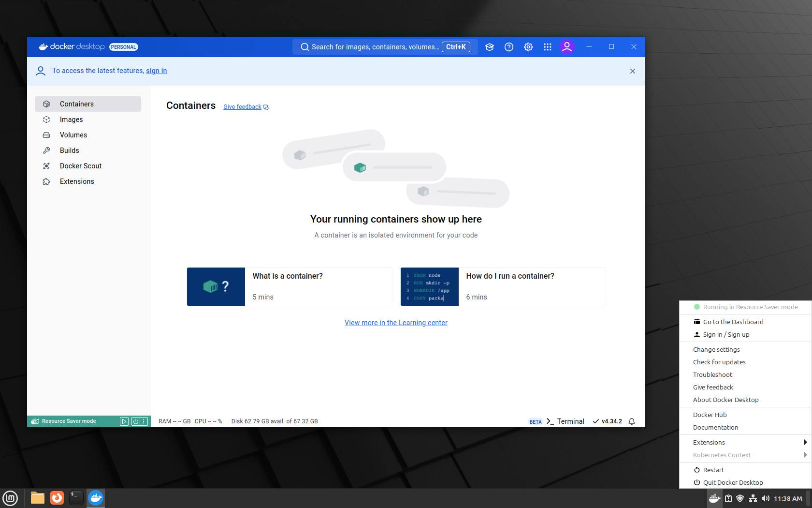Open the Give feedback link

tap(246, 107)
